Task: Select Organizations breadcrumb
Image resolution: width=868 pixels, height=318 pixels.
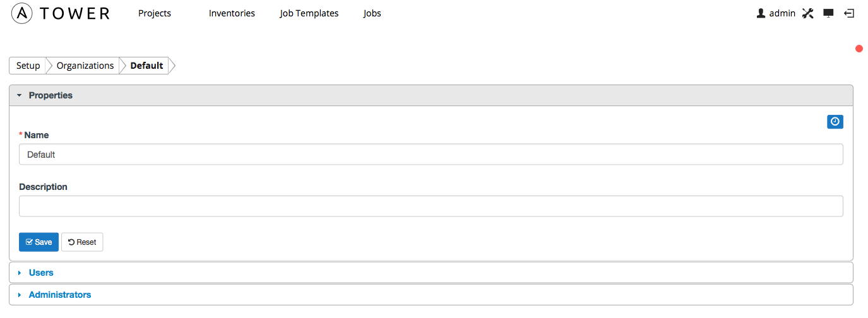Action: click(x=85, y=66)
